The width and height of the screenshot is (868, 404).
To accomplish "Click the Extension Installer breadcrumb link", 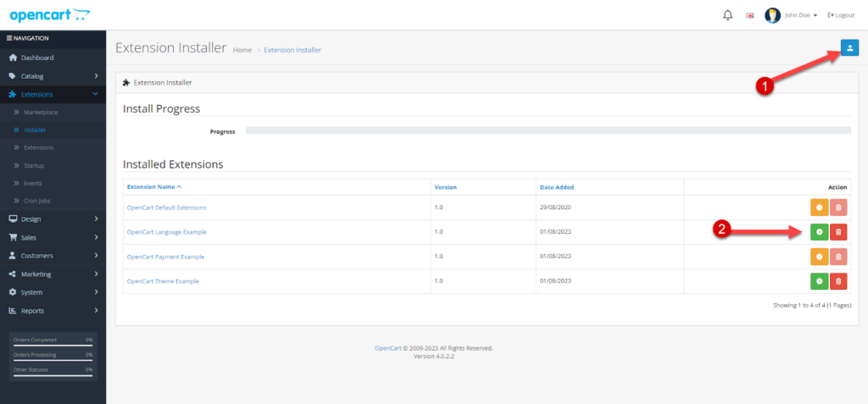I will coord(292,50).
